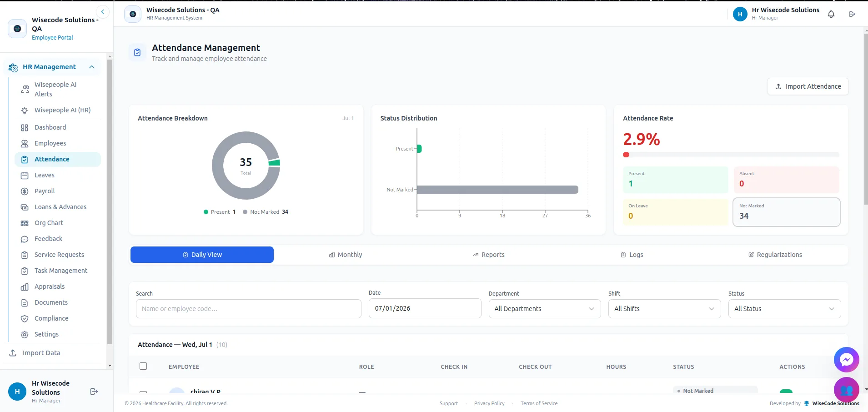Open the Terms of Service link
The image size is (868, 412).
539,403
